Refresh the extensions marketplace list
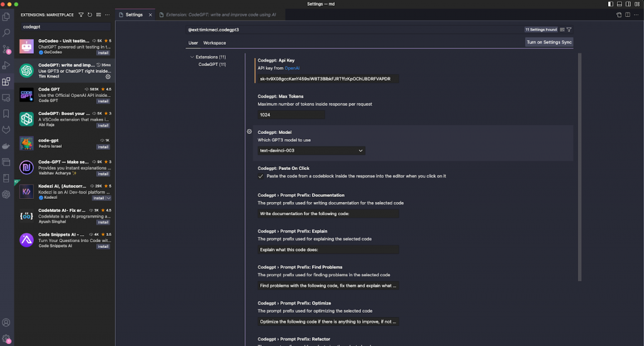 click(x=89, y=15)
